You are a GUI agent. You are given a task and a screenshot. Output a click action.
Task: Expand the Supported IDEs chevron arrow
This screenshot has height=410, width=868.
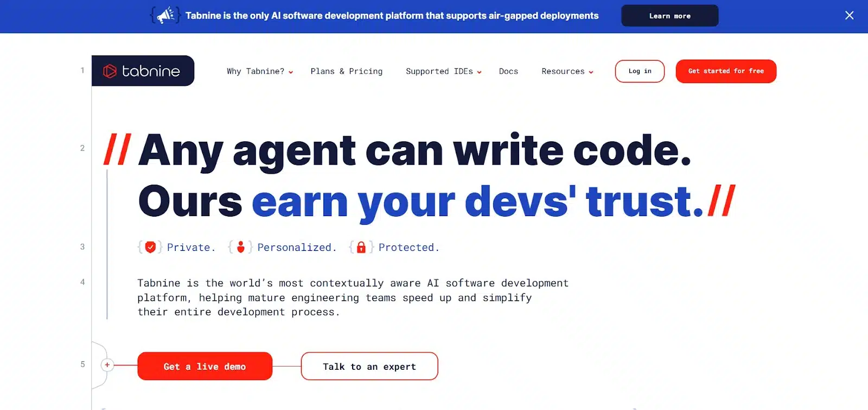pos(479,72)
